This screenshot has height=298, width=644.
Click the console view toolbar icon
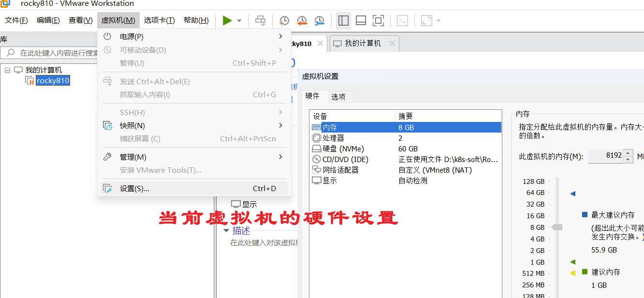[402, 20]
